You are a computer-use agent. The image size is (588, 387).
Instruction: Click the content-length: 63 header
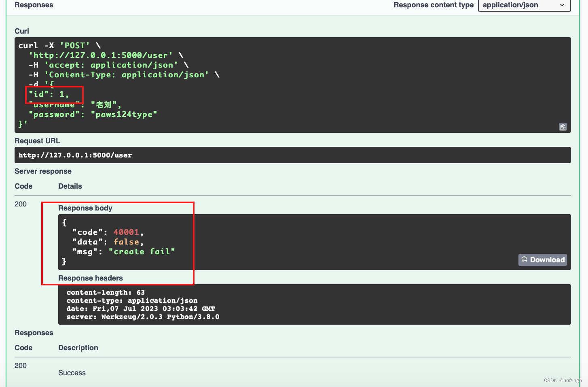click(x=106, y=292)
